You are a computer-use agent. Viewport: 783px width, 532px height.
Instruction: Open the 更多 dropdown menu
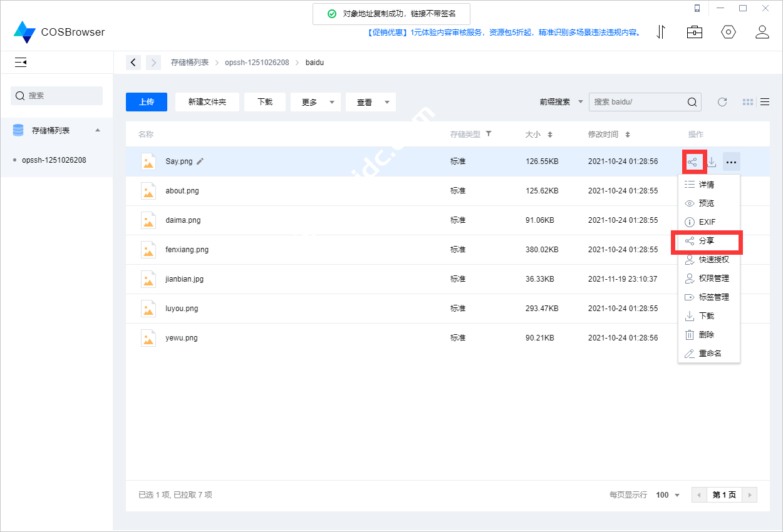pos(315,101)
